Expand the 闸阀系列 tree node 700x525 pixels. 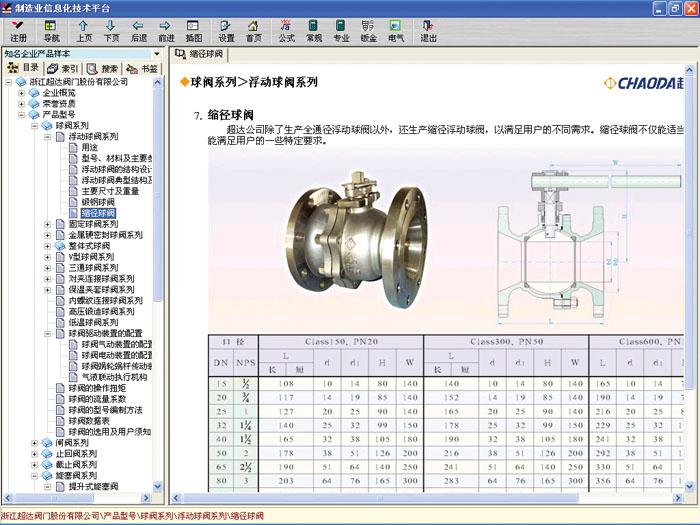35,442
